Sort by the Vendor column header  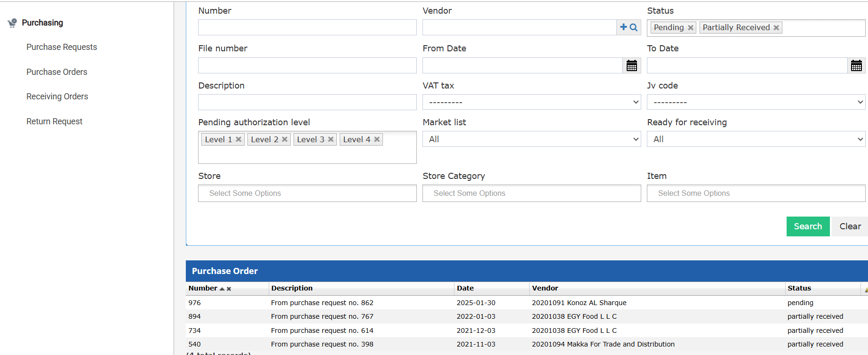545,288
